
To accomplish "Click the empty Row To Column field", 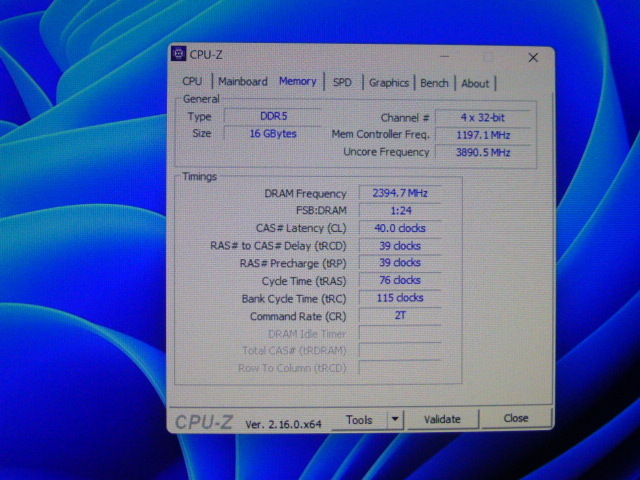I will (400, 367).
